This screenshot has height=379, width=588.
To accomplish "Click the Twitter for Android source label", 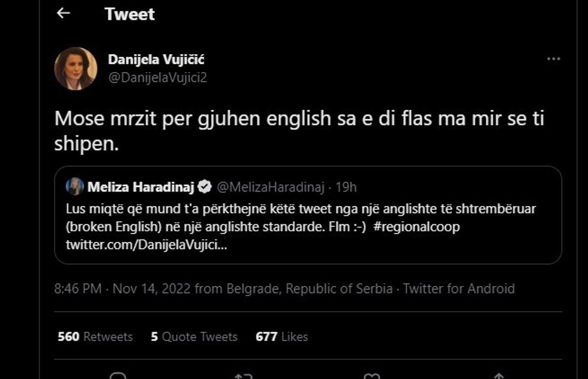I will coord(458,289).
